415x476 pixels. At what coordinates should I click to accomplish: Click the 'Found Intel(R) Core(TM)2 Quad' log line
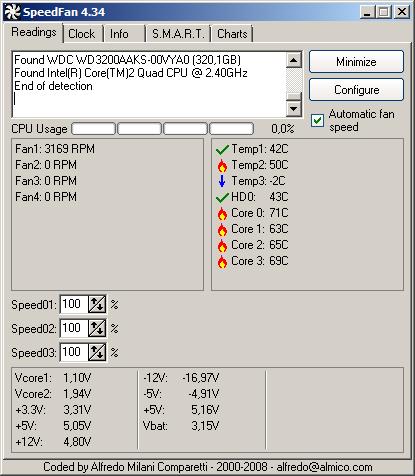click(131, 73)
